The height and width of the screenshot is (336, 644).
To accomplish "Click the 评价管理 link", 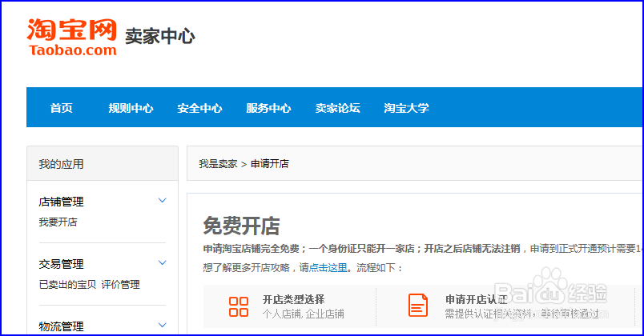I will (121, 284).
